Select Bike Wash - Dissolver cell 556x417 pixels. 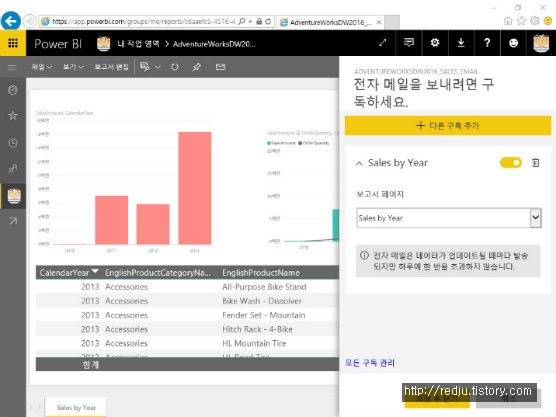point(262,301)
